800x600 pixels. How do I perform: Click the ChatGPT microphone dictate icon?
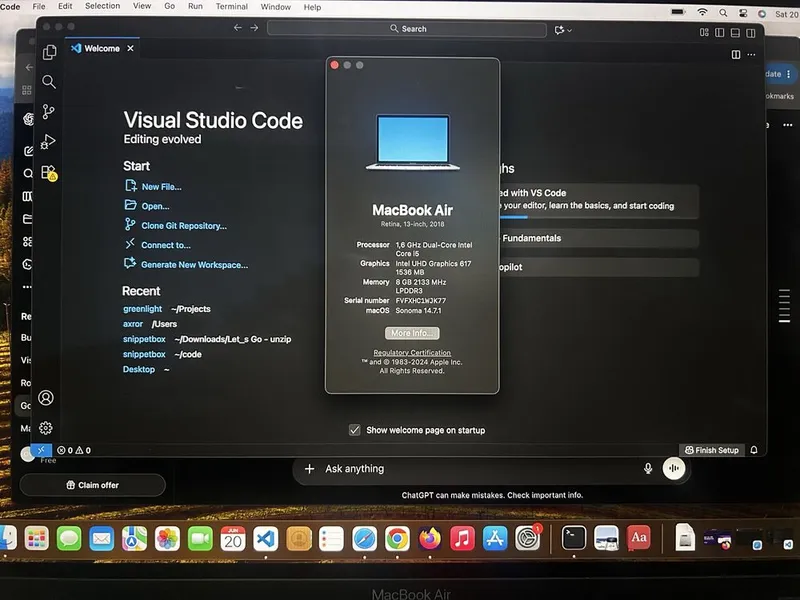click(x=648, y=468)
